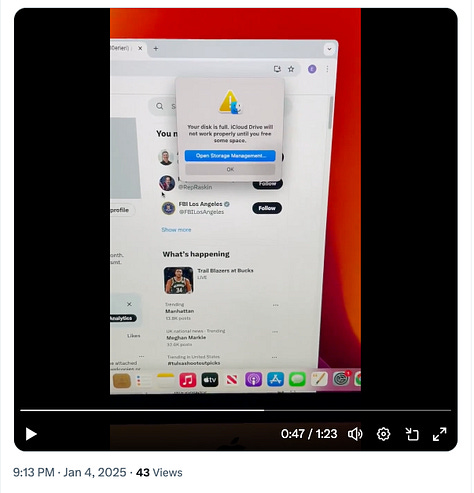Open the 9:13 PM Jan 4, 2025 timestamp
This screenshot has height=493, width=474.
point(70,472)
